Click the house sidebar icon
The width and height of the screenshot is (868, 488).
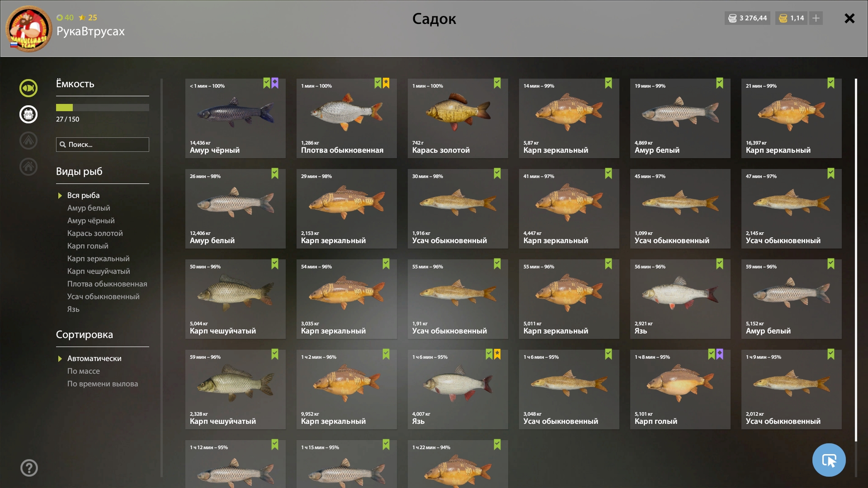click(28, 167)
